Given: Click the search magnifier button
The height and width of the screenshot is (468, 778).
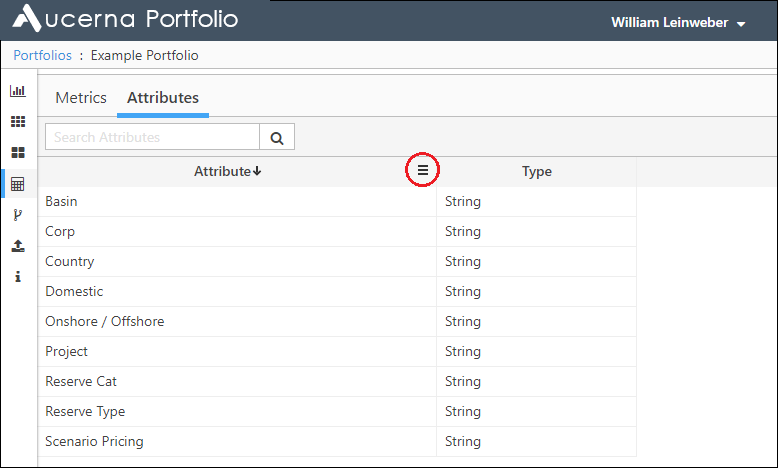Looking at the screenshot, I should point(277,137).
